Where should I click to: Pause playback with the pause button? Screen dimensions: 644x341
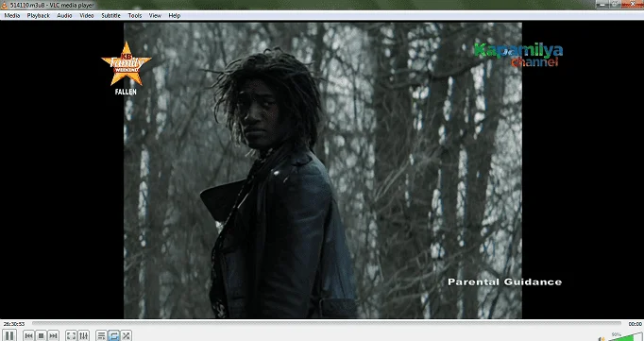pos(9,335)
